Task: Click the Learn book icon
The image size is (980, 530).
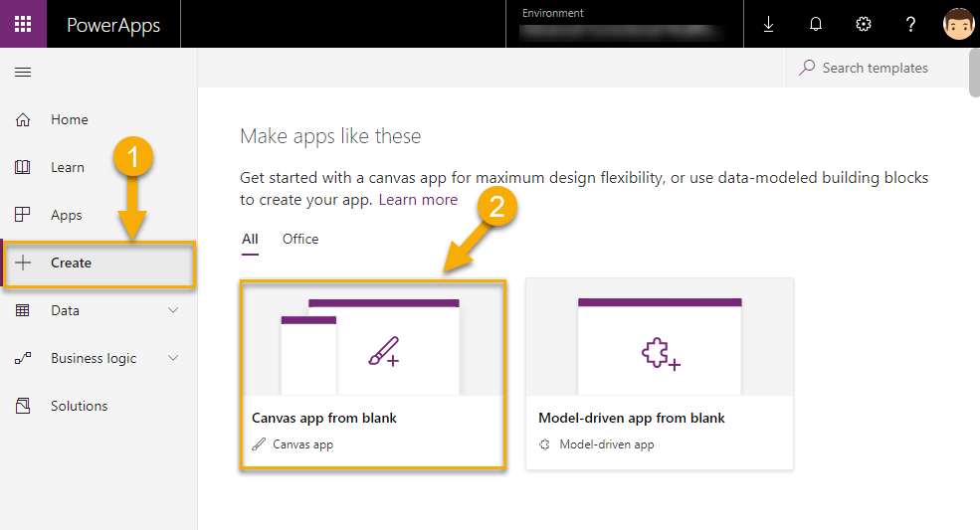Action: point(23,167)
